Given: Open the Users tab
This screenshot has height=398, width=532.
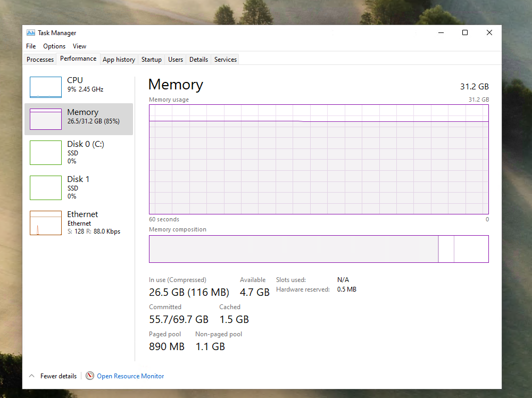Looking at the screenshot, I should [176, 60].
